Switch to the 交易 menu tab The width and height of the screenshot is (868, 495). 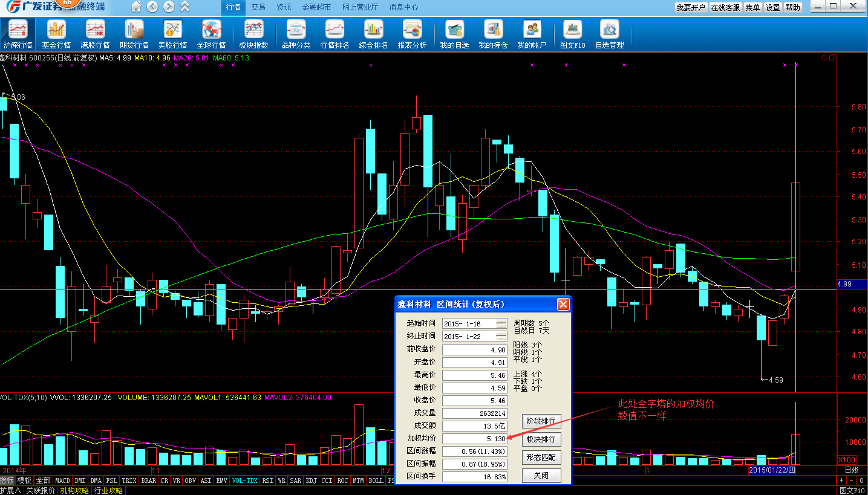(x=258, y=7)
